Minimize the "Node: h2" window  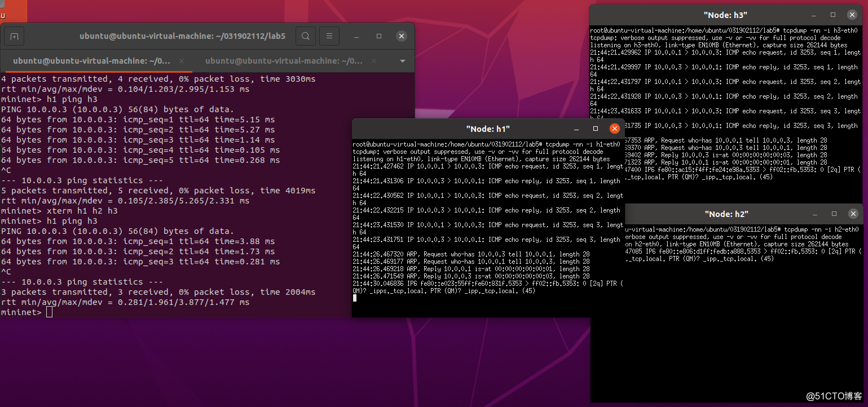pyautogui.click(x=814, y=214)
